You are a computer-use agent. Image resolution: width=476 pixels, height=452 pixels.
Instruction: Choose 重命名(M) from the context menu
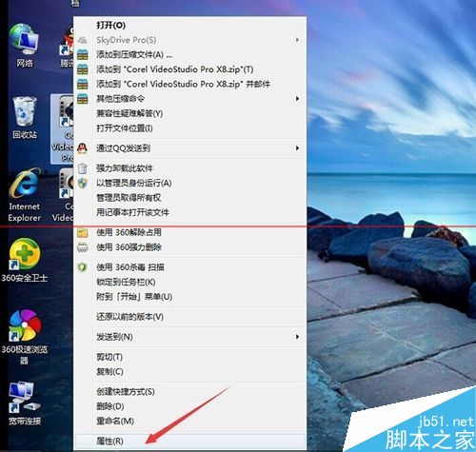pyautogui.click(x=190, y=421)
